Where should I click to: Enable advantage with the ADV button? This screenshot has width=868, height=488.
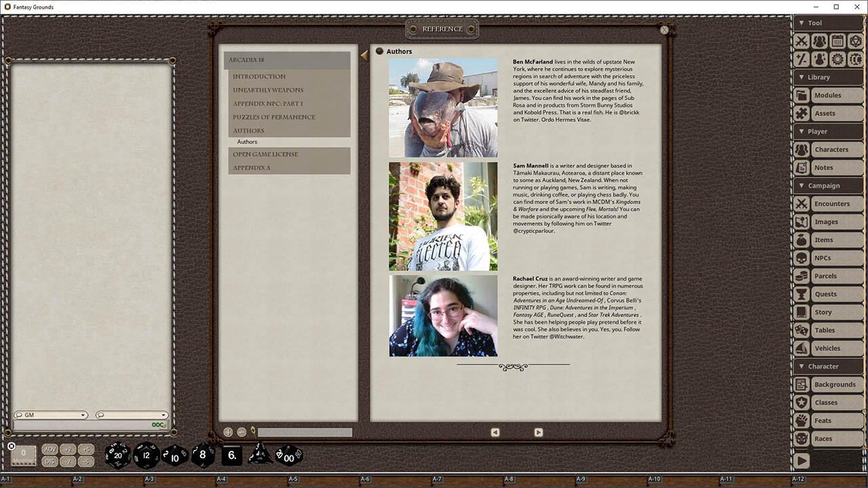point(50,449)
